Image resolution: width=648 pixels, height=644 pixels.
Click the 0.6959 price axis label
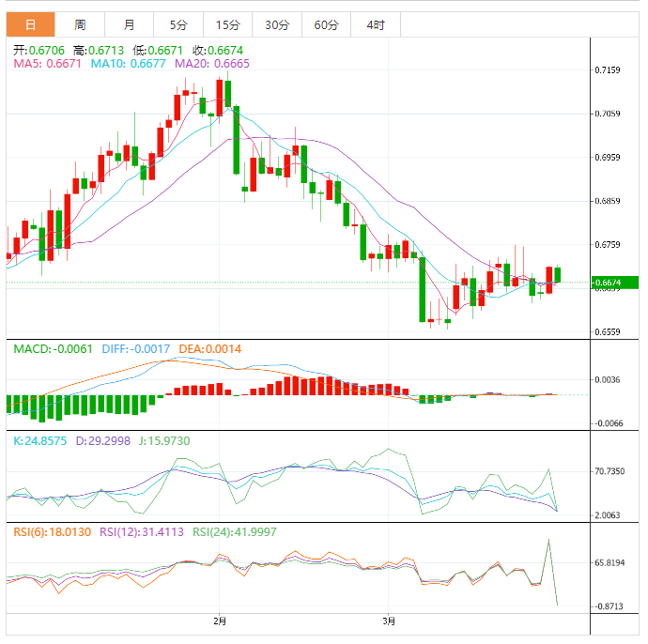click(608, 158)
